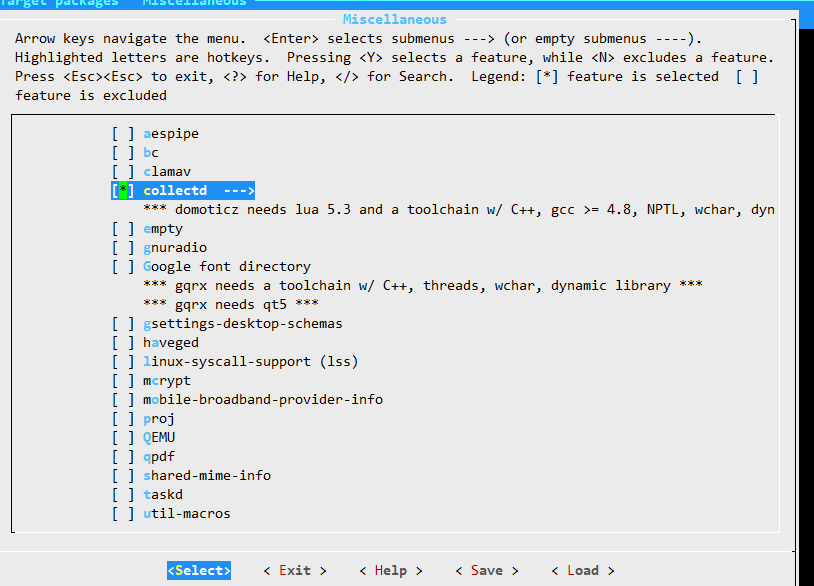Open the collectd submenu arrow
The image size is (814, 586).
[239, 190]
